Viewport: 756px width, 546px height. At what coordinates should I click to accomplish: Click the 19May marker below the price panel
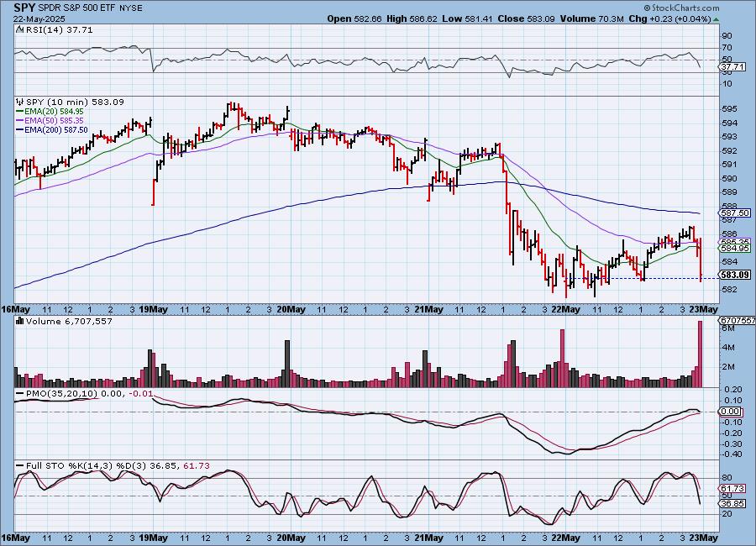click(x=153, y=309)
